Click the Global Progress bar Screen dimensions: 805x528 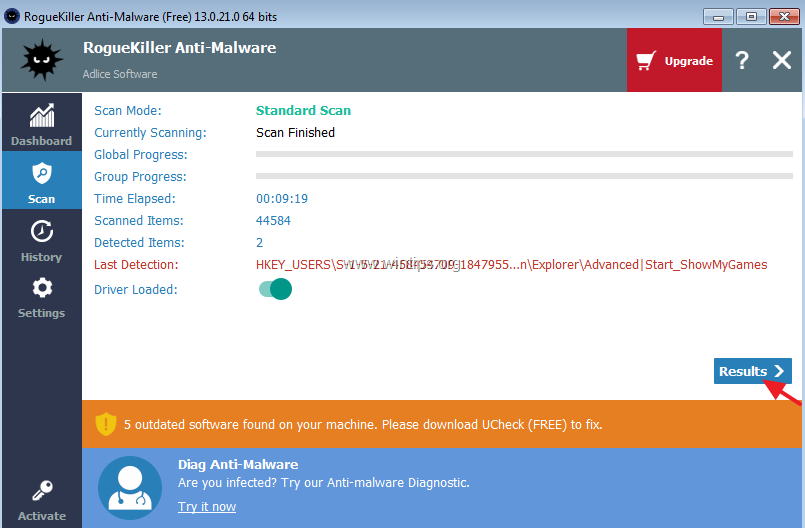tap(524, 154)
